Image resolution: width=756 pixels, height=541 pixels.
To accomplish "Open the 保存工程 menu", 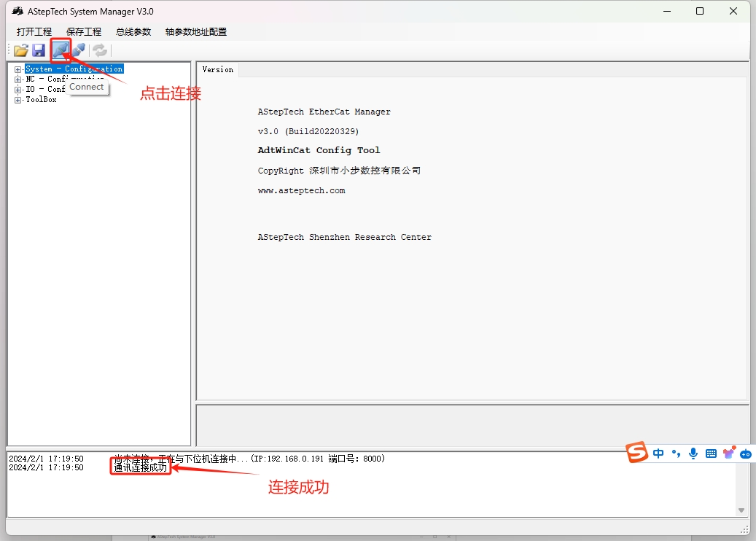I will pyautogui.click(x=83, y=32).
